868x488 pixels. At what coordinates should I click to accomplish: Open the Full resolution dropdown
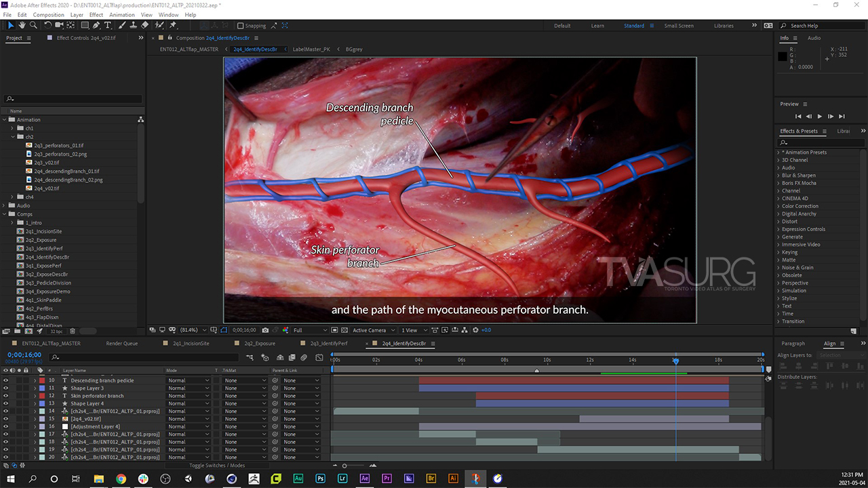310,330
